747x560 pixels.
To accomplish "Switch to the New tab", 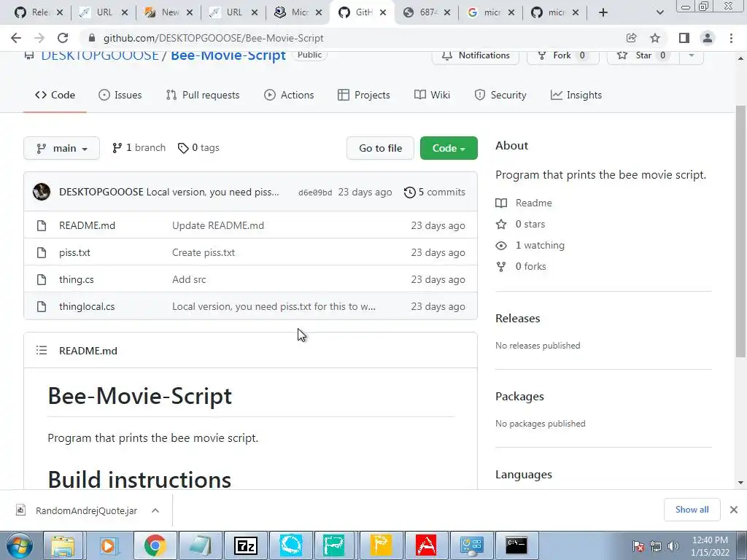I will (x=169, y=12).
